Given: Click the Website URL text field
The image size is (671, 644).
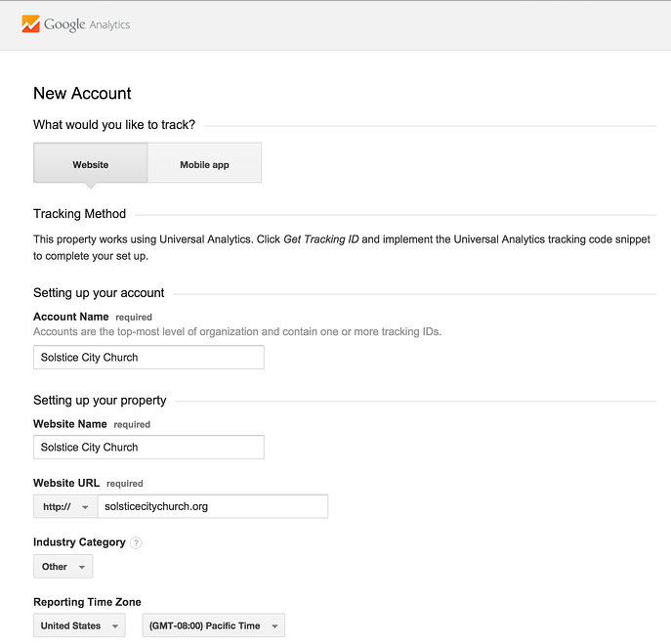Looking at the screenshot, I should (213, 506).
